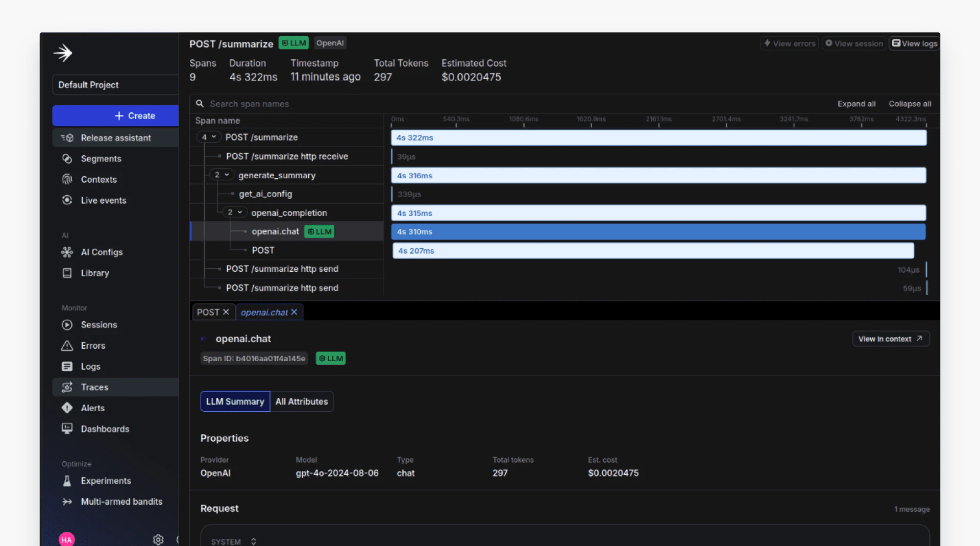Click the Errors warning triangle icon

click(x=67, y=346)
